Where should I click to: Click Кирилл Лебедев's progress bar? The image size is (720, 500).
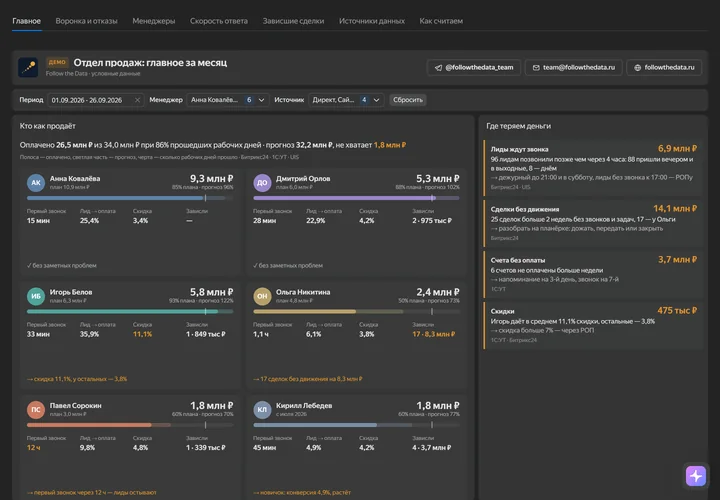point(356,425)
